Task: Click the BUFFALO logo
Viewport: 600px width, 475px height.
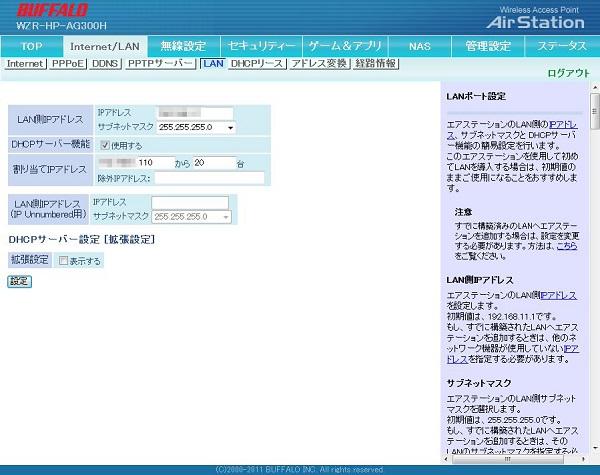Action: point(52,10)
